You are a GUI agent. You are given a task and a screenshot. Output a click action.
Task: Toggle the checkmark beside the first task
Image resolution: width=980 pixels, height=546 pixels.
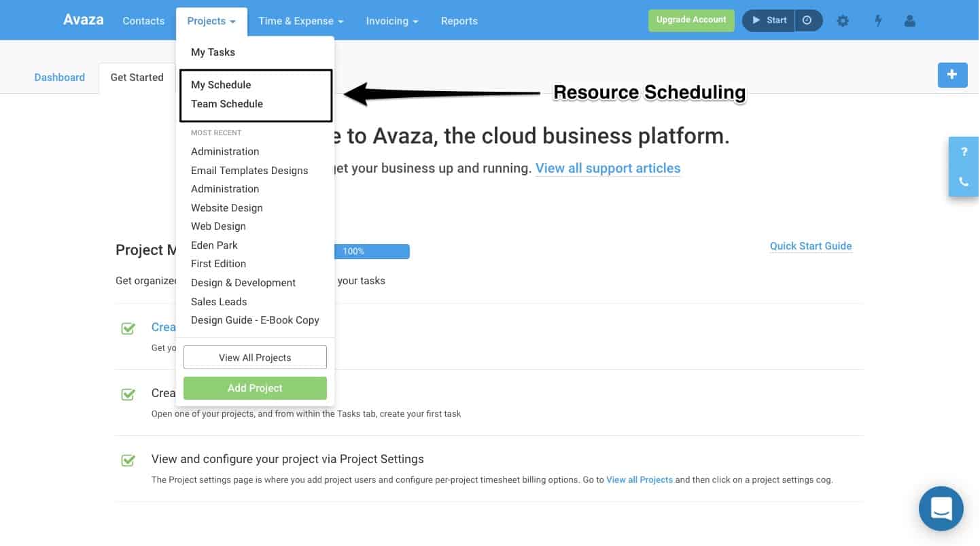(128, 328)
